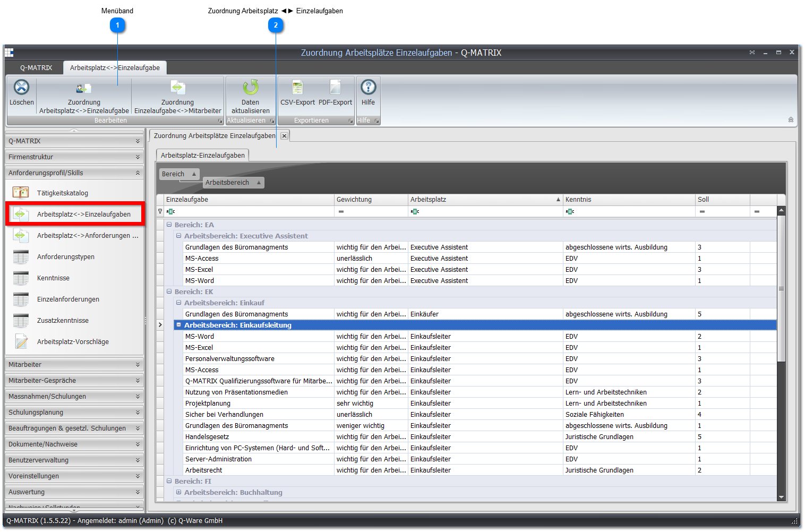Collapse the Bereich: EA group
805x532 pixels.
coord(169,225)
